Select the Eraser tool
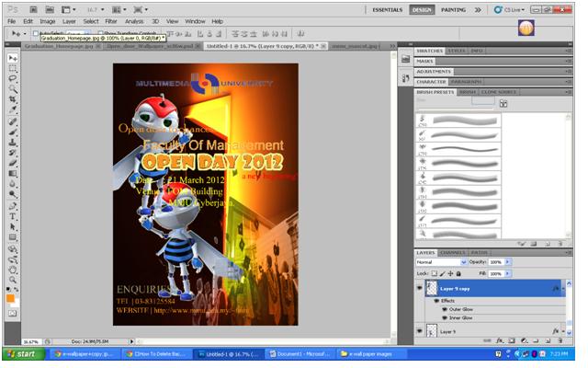588x368 pixels. [13, 163]
